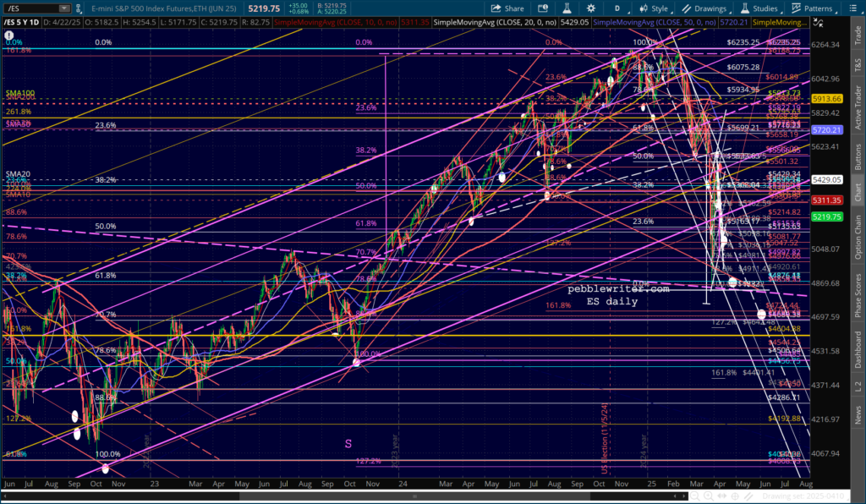Click the magenta S label on chart
Viewport: 866px width, 504px height.
pos(348,444)
